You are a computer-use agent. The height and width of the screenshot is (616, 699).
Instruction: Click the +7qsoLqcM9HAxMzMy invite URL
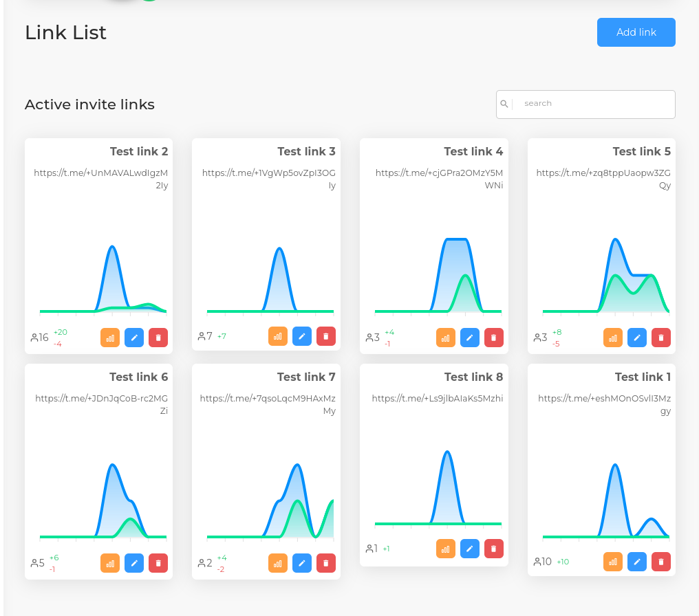click(x=268, y=404)
